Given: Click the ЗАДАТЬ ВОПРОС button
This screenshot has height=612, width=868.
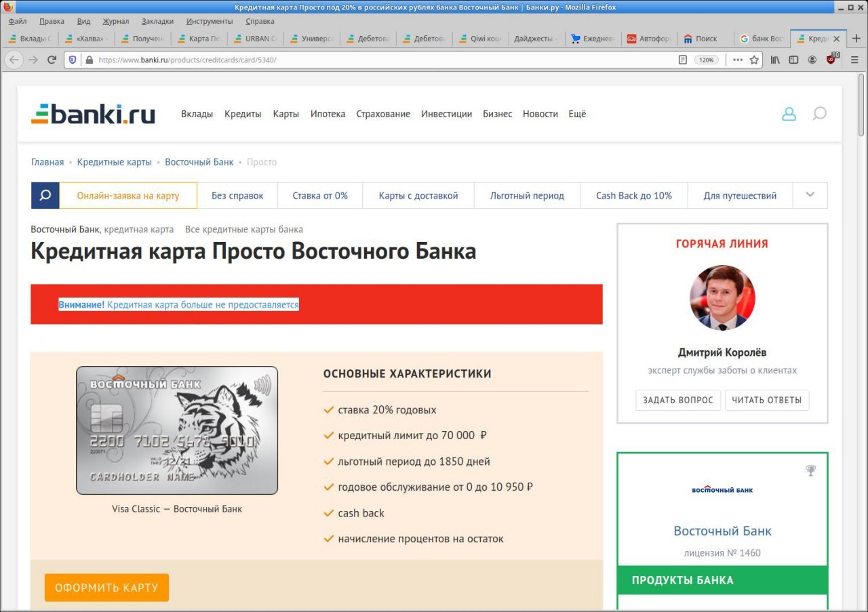Looking at the screenshot, I should pos(678,400).
